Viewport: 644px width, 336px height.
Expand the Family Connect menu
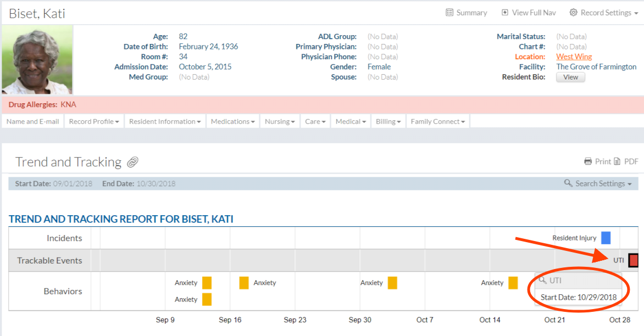tap(437, 121)
